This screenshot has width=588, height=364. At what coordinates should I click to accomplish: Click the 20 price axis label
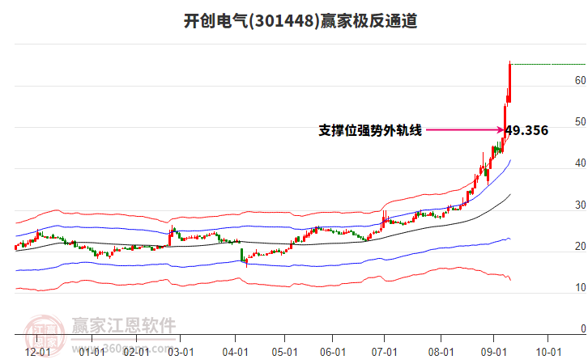click(x=580, y=246)
